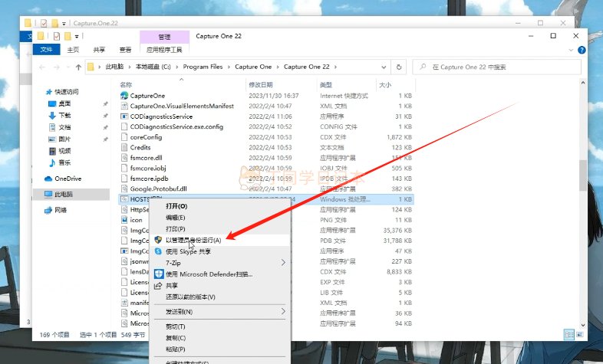Click Run as administrator shield icon
The height and width of the screenshot is (364, 603).
[x=158, y=240]
